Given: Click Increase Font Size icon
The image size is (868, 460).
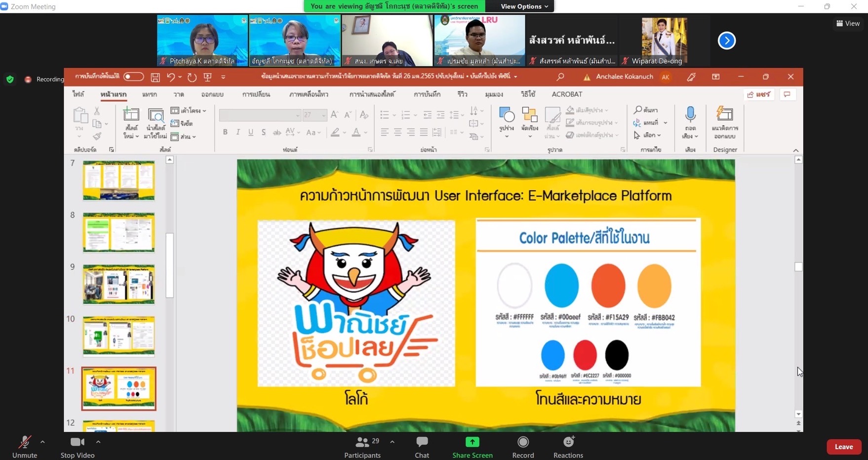Looking at the screenshot, I should tap(334, 115).
